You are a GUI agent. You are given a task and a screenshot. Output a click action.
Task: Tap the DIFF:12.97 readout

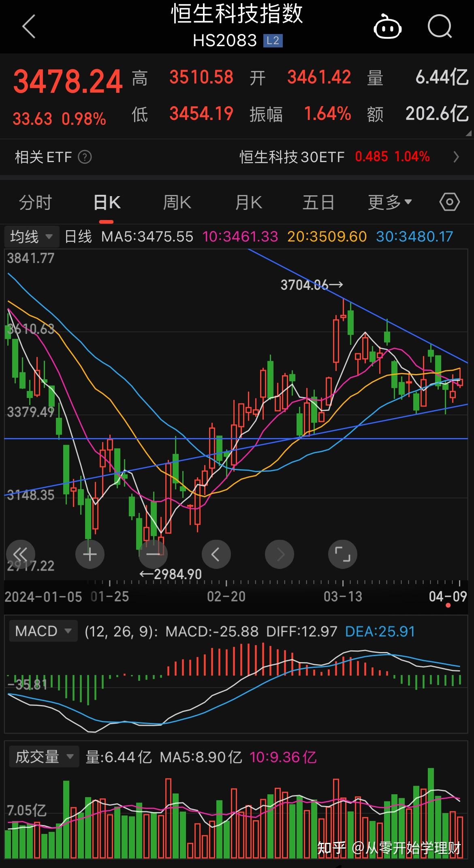point(301,631)
